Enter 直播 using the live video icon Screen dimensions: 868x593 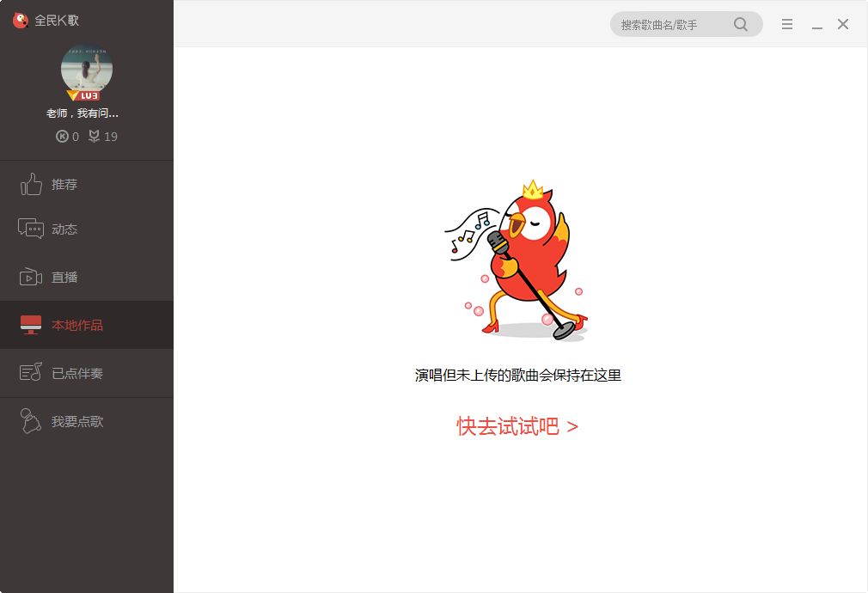point(31,276)
